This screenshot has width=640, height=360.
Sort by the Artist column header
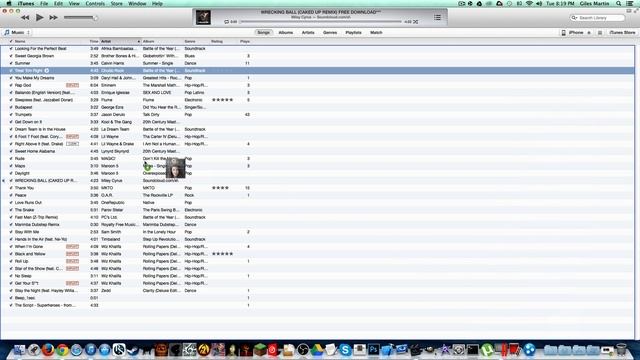120,41
